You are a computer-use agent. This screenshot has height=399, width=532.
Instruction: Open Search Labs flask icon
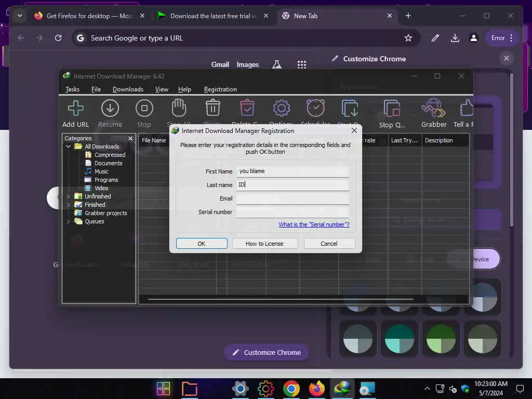[x=276, y=64]
